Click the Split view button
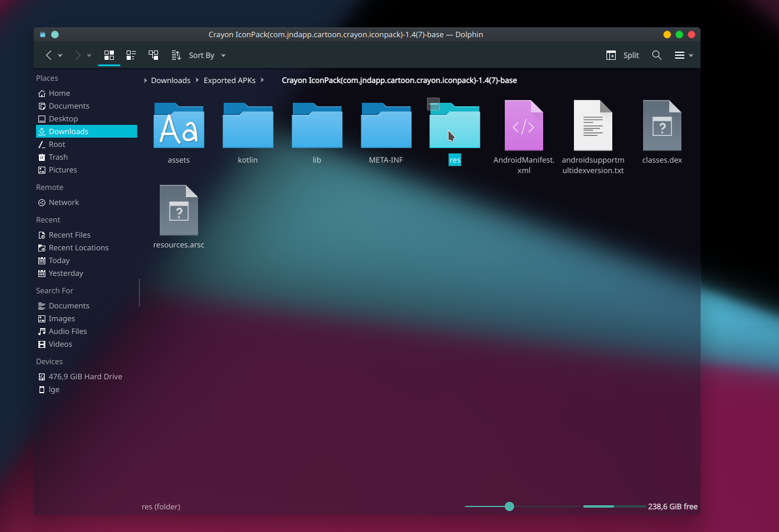779x532 pixels. [x=622, y=55]
